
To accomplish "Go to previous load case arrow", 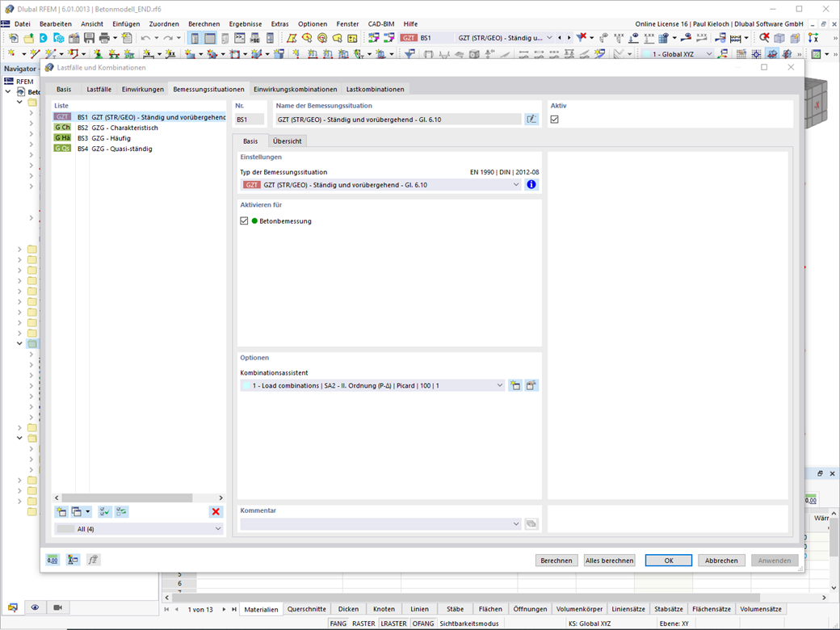I will tap(560, 38).
